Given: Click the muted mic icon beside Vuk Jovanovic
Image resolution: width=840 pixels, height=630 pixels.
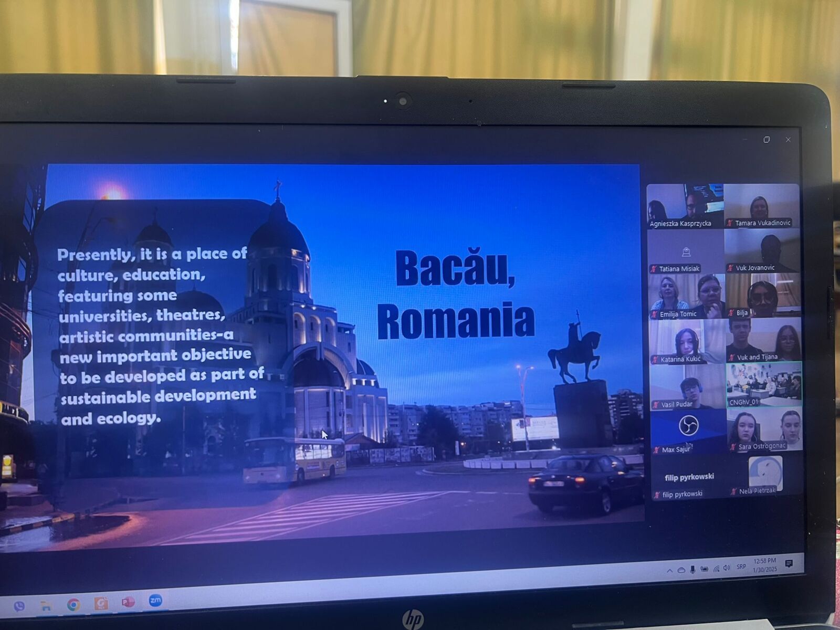Looking at the screenshot, I should [730, 268].
